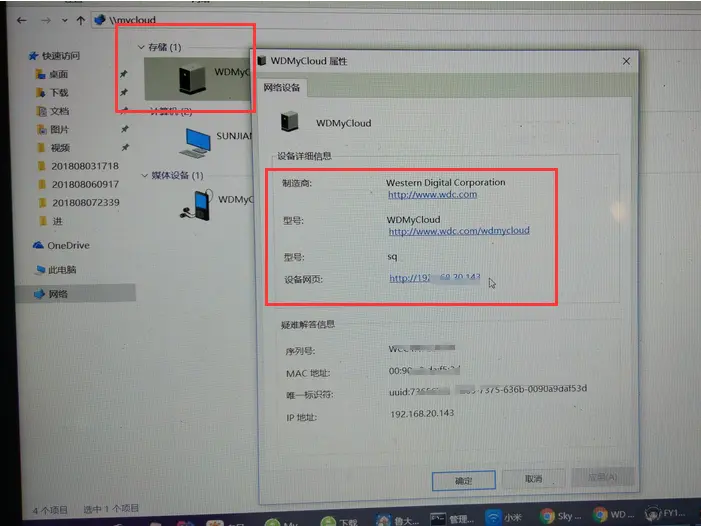Screen dimensions: 701x526
Task: Select the SUNJIAN computer icon
Action: pyautogui.click(x=195, y=142)
